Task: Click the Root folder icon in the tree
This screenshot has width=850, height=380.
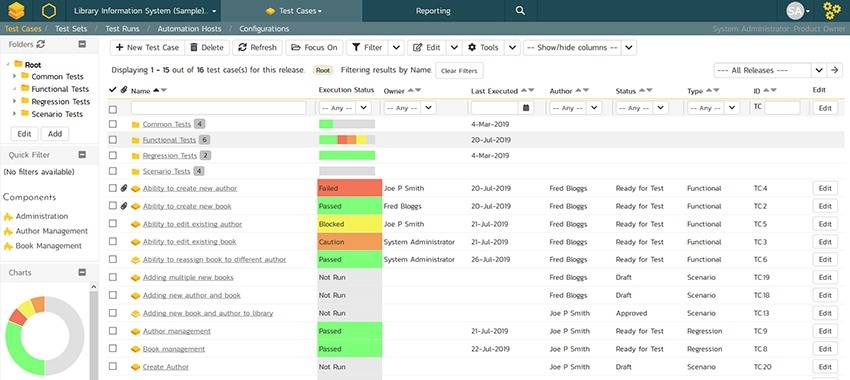Action: coord(18,64)
